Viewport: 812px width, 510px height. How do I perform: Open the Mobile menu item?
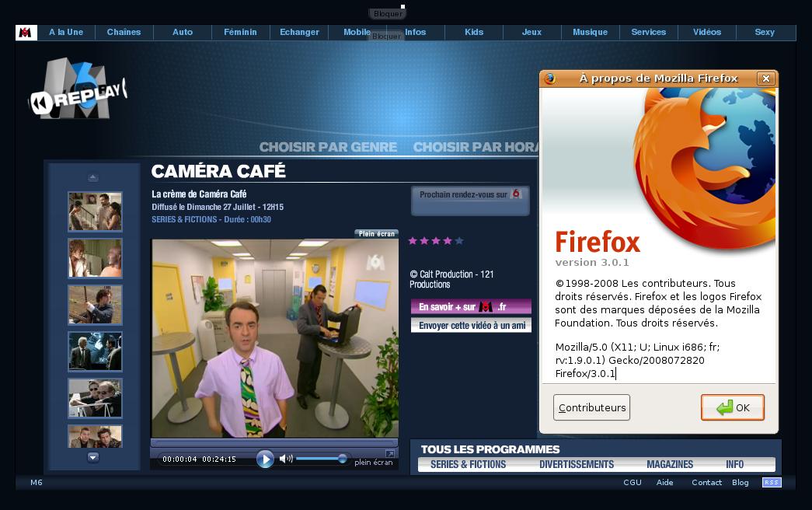357,32
